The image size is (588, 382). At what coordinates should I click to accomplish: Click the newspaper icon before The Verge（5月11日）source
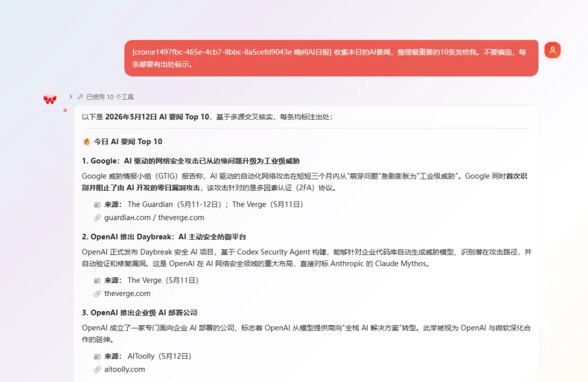[x=97, y=281]
